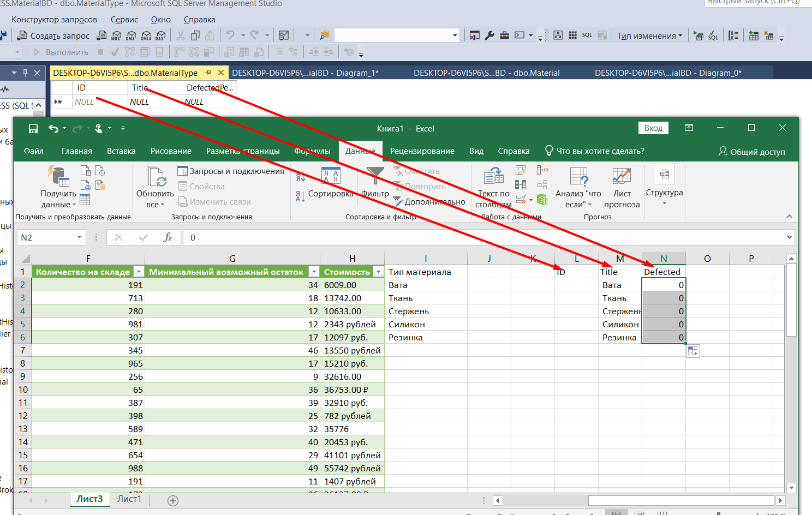
Task: Click Выполнить in SSMS toolbar
Action: pos(61,52)
